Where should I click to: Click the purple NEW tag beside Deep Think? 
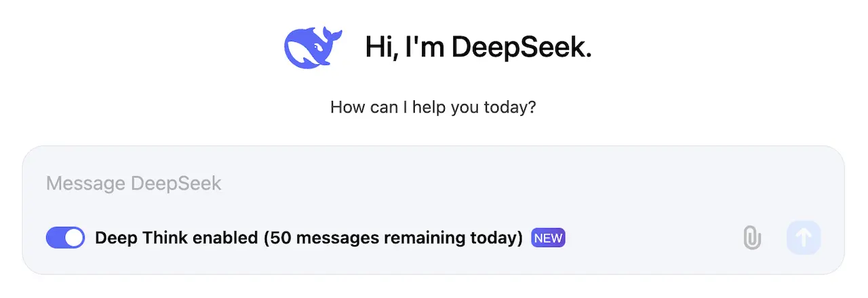coord(548,238)
